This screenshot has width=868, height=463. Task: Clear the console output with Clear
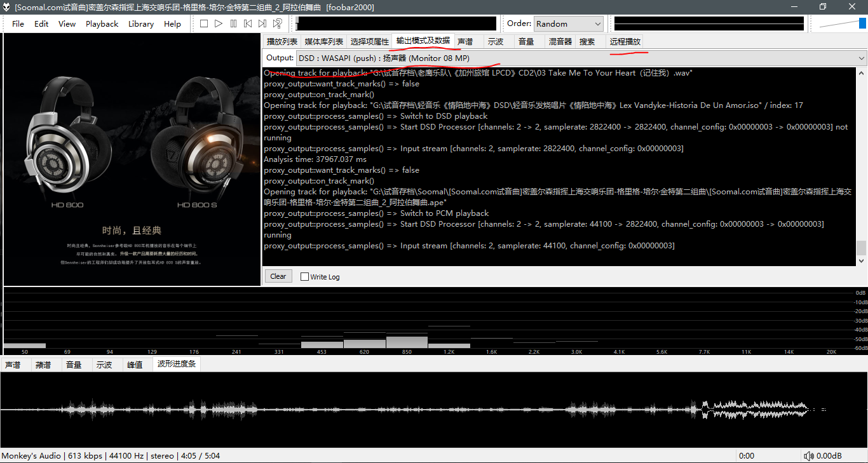point(278,276)
